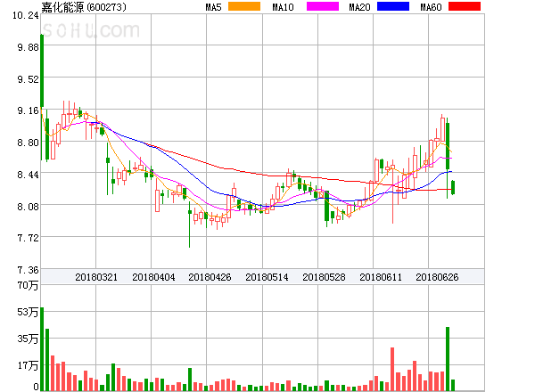Click the tallest green volume bar near 20180626
535x392 pixels.
point(447,358)
